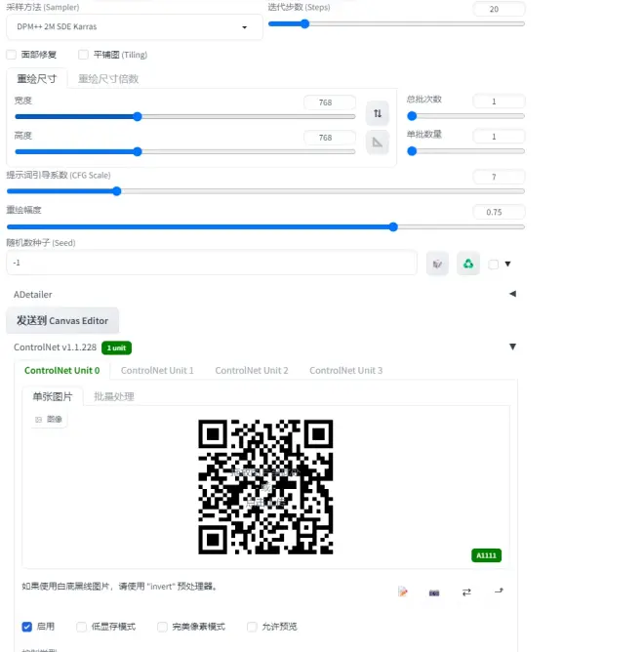Click the 总批次数 batch count slider
The image size is (644, 652).
point(465,116)
